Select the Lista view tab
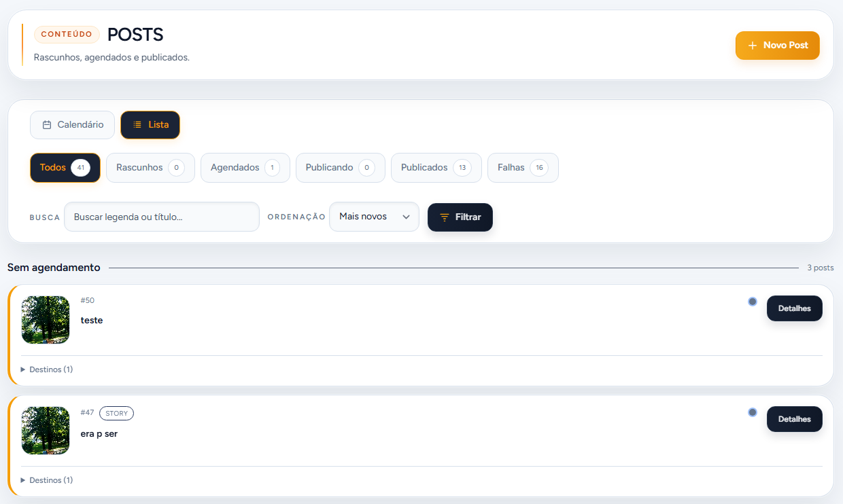Image resolution: width=843 pixels, height=504 pixels. 150,125
